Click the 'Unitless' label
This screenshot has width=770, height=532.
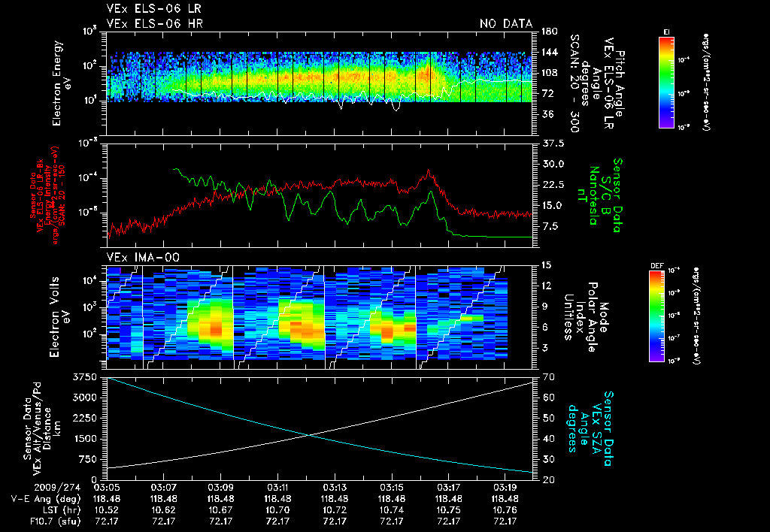pyautogui.click(x=568, y=317)
